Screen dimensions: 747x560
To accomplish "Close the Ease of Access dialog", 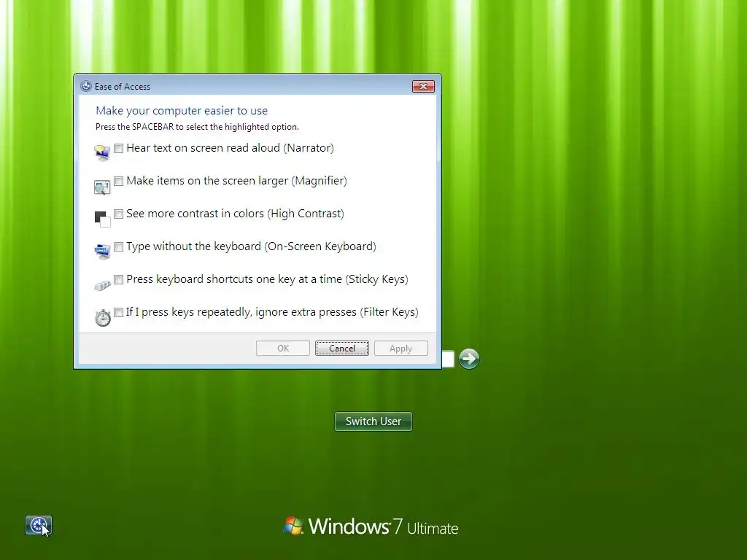I will point(423,86).
